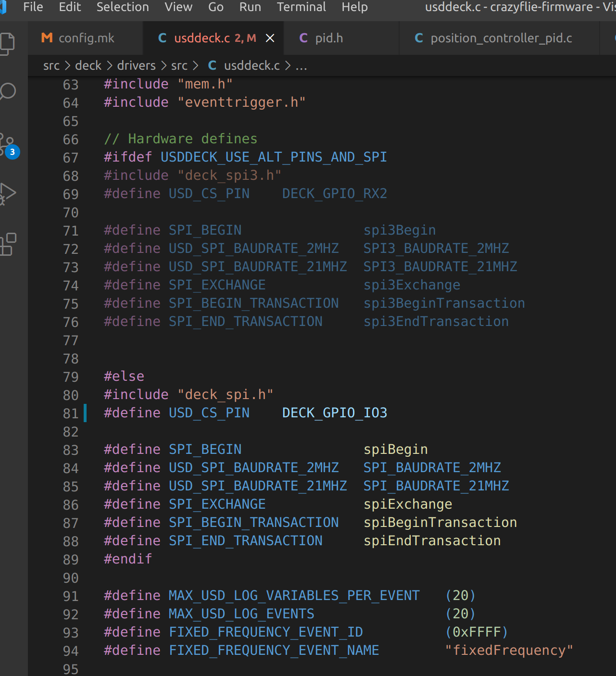Open the Extensions view icon
This screenshot has width=616, height=676.
(8, 244)
